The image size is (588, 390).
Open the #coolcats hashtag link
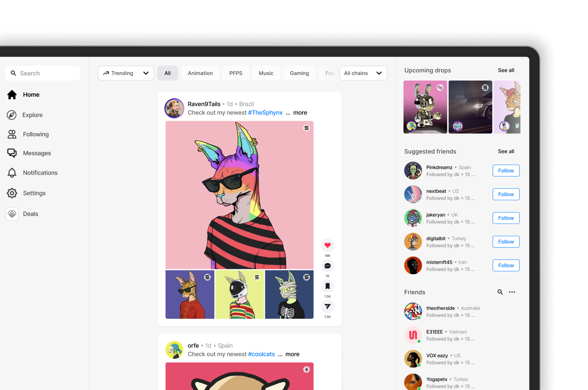pyautogui.click(x=261, y=354)
